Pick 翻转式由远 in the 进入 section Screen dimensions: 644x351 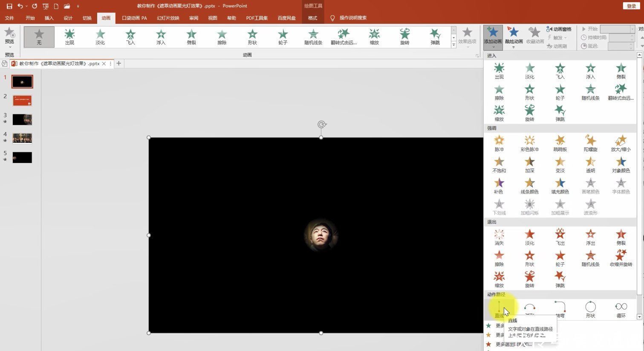coord(621,92)
